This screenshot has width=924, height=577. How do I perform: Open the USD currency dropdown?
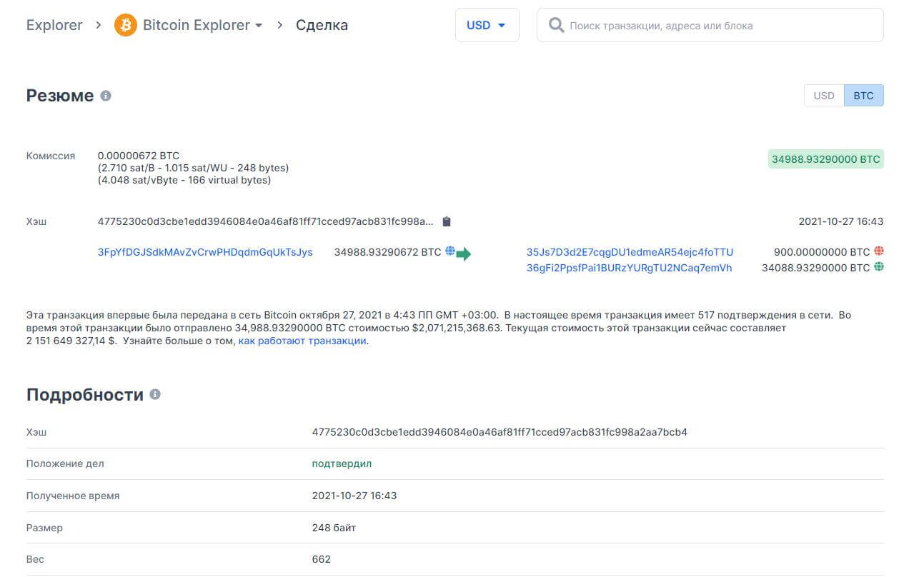pyautogui.click(x=487, y=25)
